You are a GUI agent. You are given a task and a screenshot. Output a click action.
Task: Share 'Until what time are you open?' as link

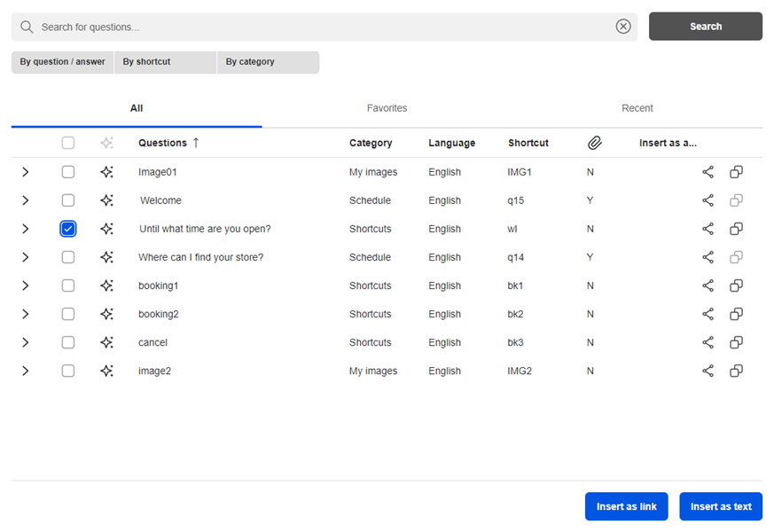(708, 229)
